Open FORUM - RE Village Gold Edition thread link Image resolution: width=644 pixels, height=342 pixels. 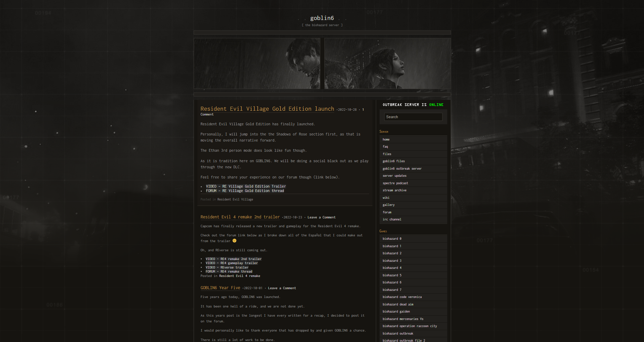click(x=245, y=191)
